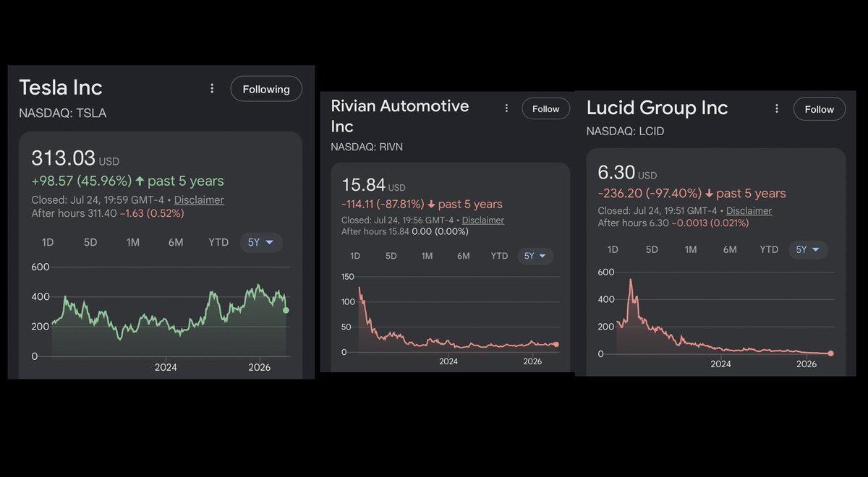The image size is (868, 477).
Task: Open Tesla card three-dot options menu
Action: (212, 88)
